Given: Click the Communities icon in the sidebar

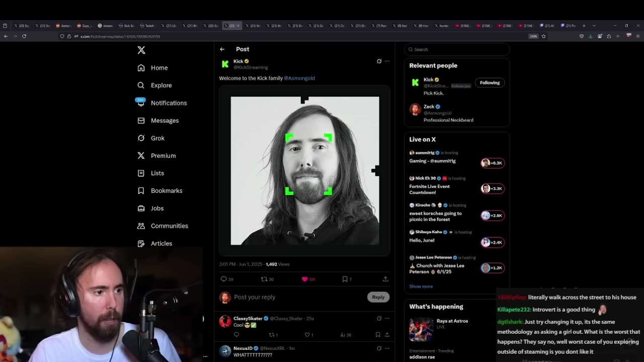Looking at the screenshot, I should [141, 226].
